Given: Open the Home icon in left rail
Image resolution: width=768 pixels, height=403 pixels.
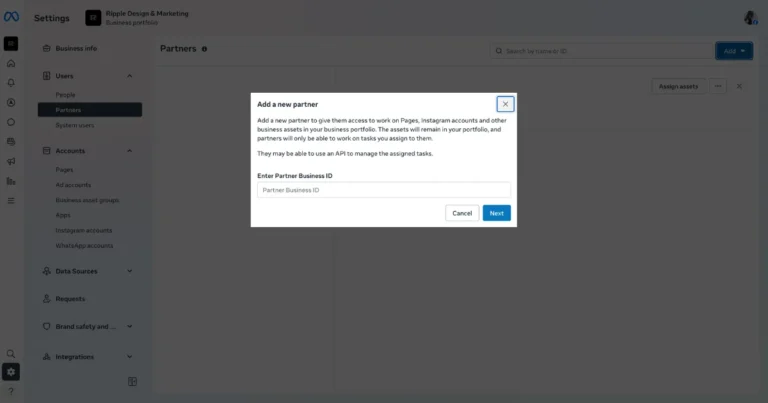Looking at the screenshot, I should [x=11, y=64].
